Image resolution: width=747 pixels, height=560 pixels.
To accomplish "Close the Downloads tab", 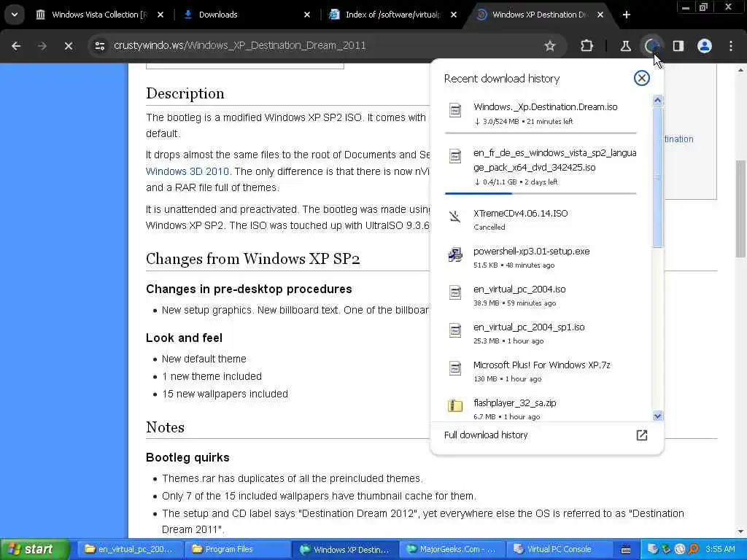I will click(x=307, y=15).
